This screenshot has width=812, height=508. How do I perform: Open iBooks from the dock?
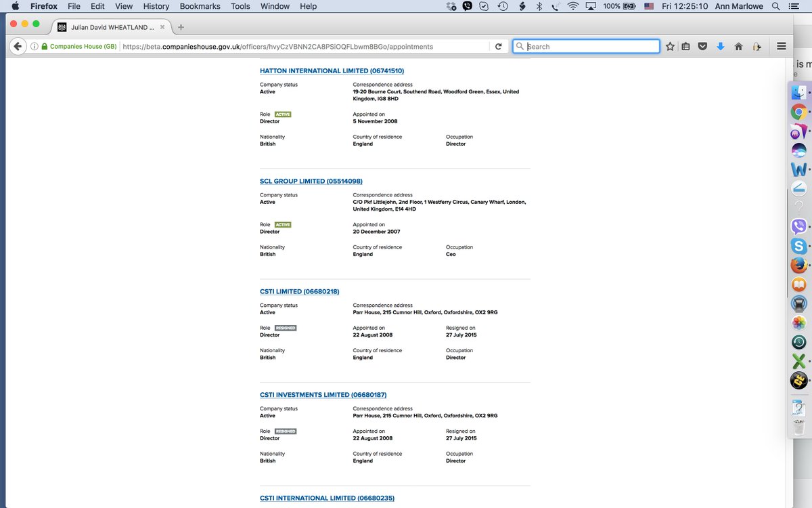click(798, 285)
